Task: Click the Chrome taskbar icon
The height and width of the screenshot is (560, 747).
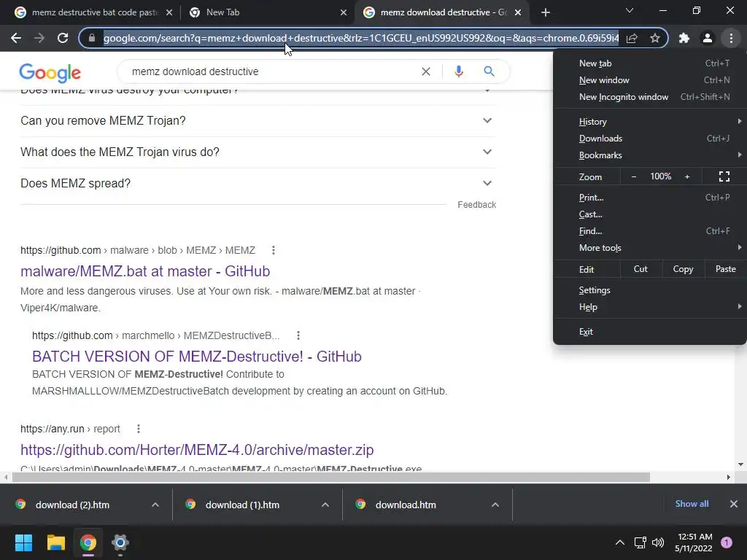Action: (x=88, y=542)
